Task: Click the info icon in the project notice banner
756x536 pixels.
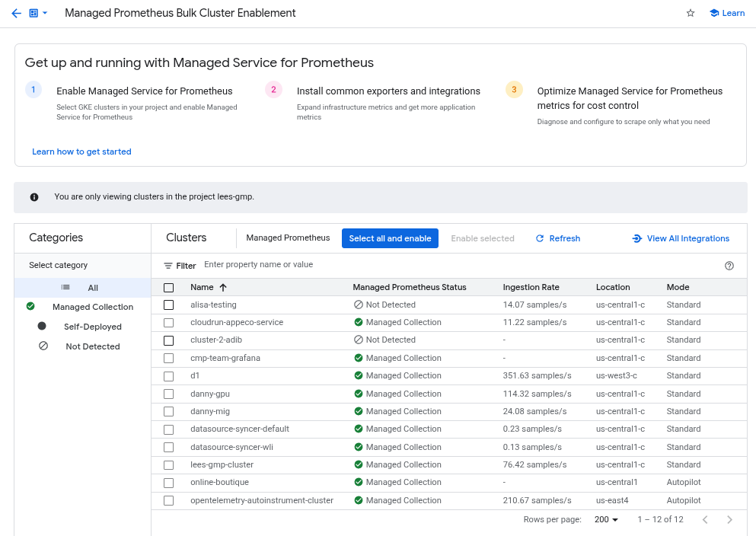Action: tap(33, 196)
